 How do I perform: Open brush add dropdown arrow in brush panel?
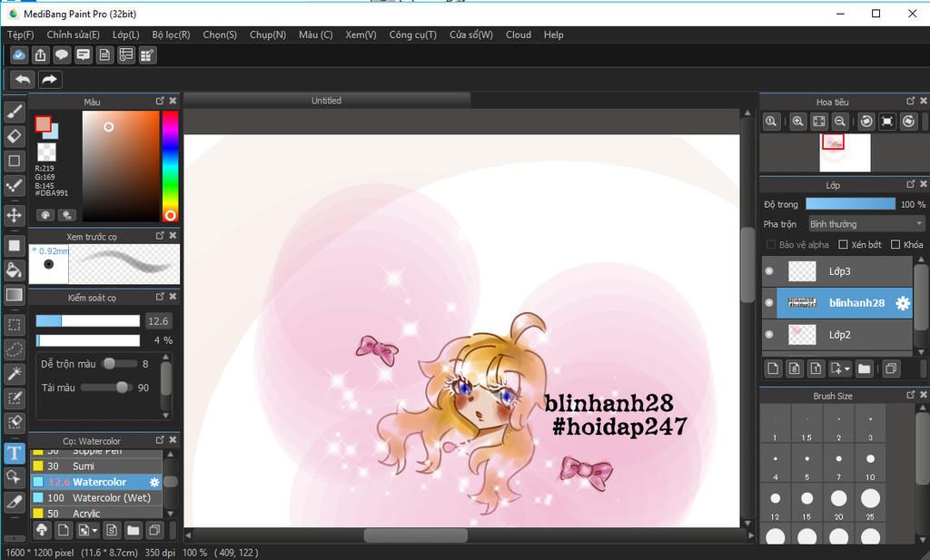[x=94, y=530]
